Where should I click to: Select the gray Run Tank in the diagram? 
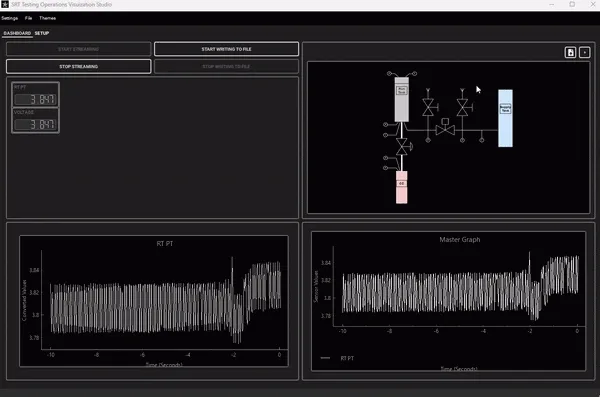click(x=401, y=100)
